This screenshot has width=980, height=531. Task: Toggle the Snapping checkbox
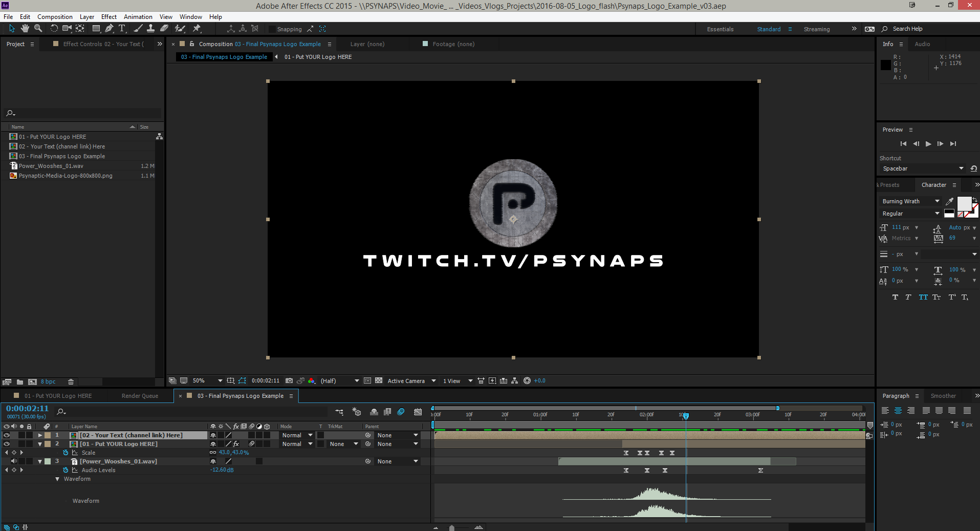click(x=272, y=29)
